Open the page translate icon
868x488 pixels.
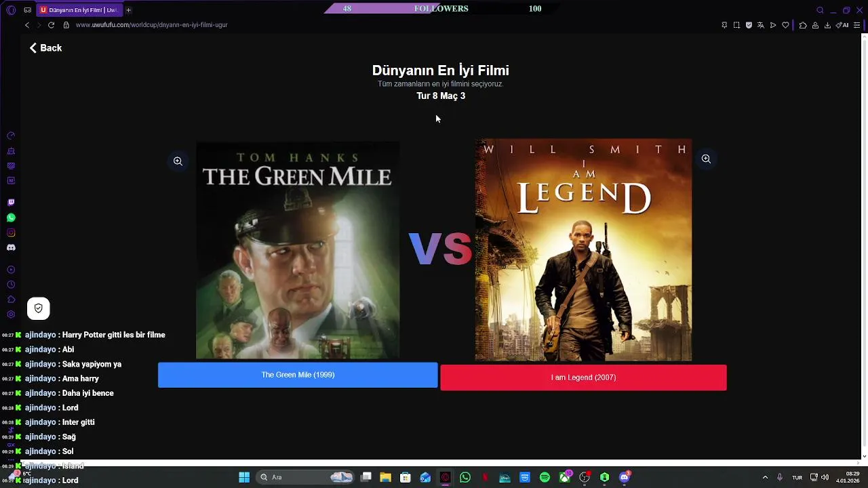(761, 25)
